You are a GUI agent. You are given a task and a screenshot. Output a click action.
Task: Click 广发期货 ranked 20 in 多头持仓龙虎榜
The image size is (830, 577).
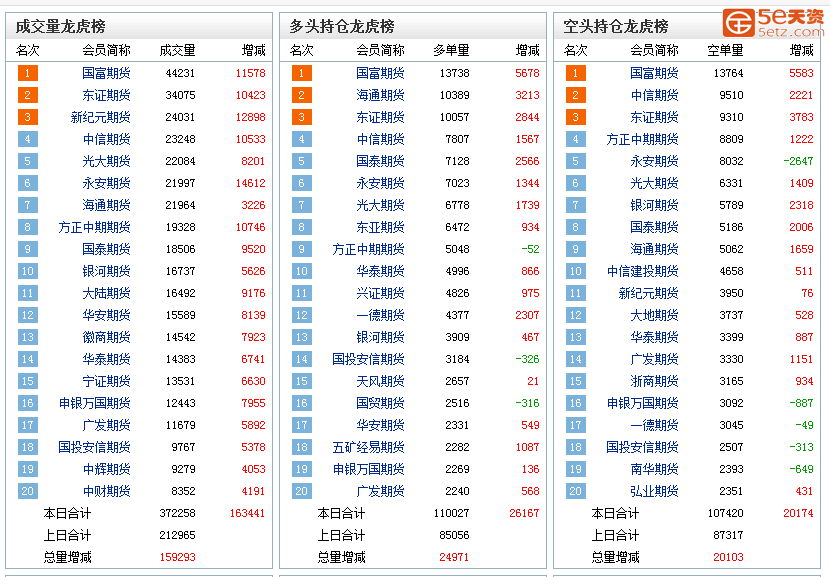pos(381,491)
